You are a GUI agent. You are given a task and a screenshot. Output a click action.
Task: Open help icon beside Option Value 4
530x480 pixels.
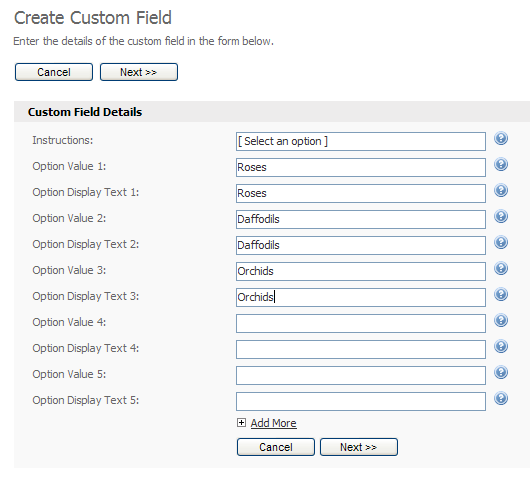[x=501, y=320]
